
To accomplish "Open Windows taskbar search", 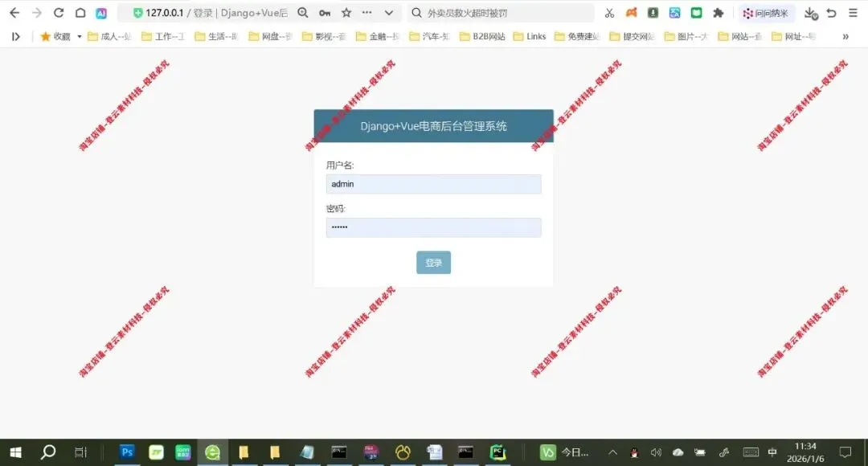I will coord(48,452).
